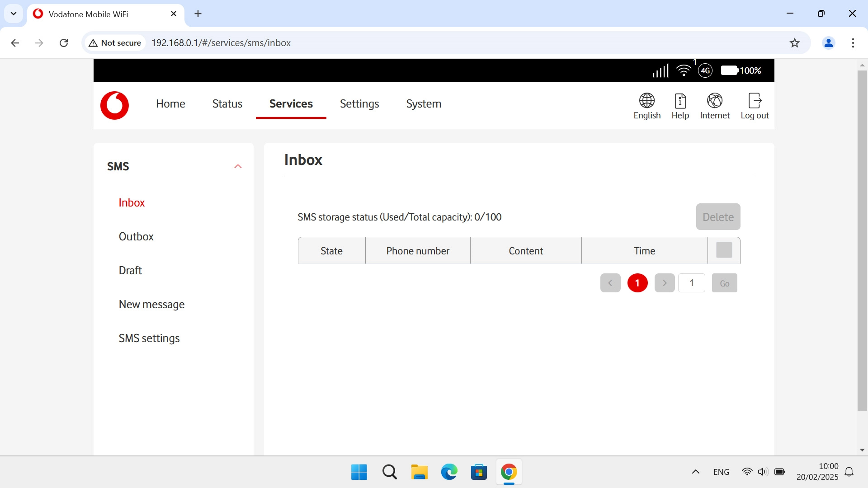Tick the select-all checkbox in table header

[x=724, y=250]
